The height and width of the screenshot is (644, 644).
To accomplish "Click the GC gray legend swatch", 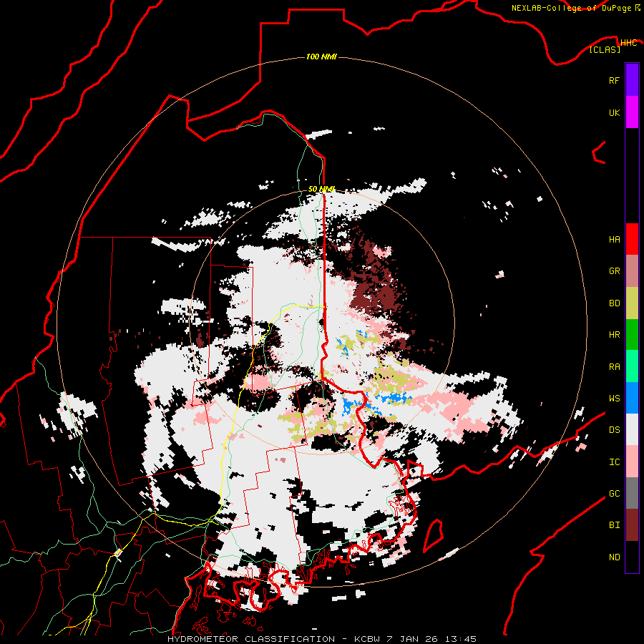I will point(632,493).
